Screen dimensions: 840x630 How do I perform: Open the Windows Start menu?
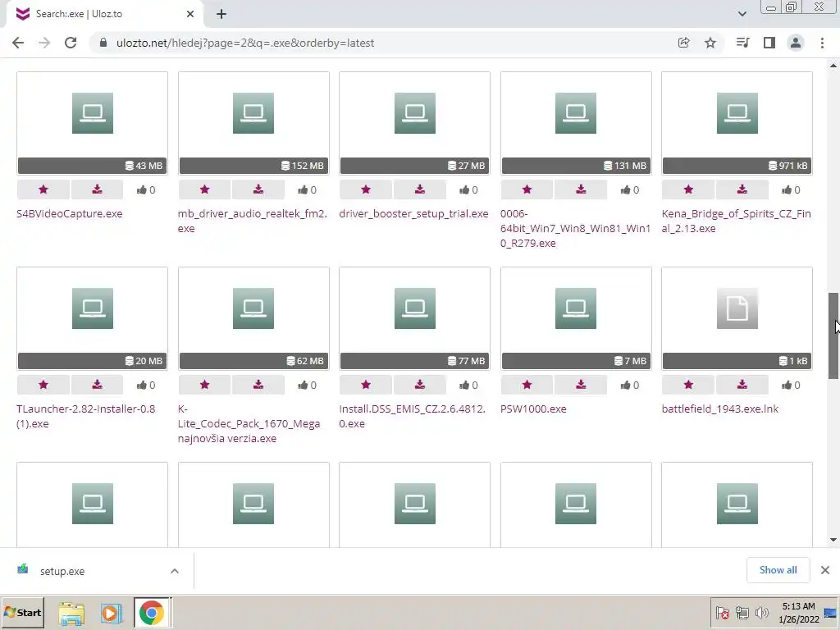click(23, 612)
